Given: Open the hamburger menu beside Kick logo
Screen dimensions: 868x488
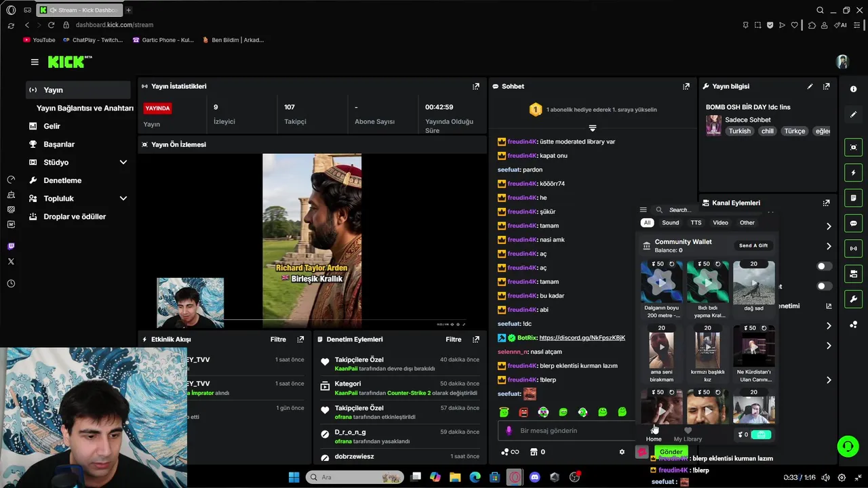Looking at the screenshot, I should [35, 62].
